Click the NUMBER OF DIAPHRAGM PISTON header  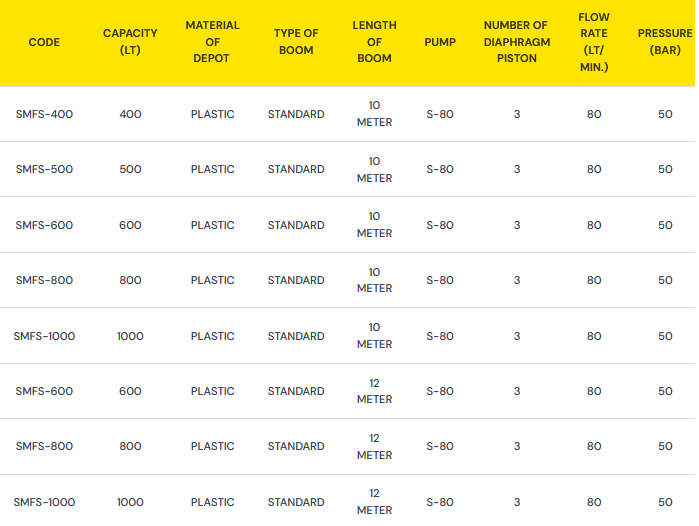click(516, 42)
